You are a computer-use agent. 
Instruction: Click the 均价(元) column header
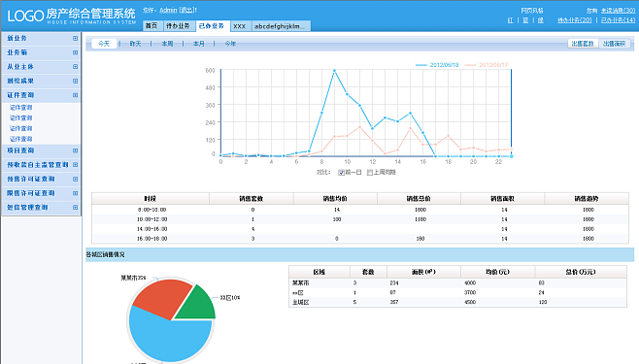point(497,272)
